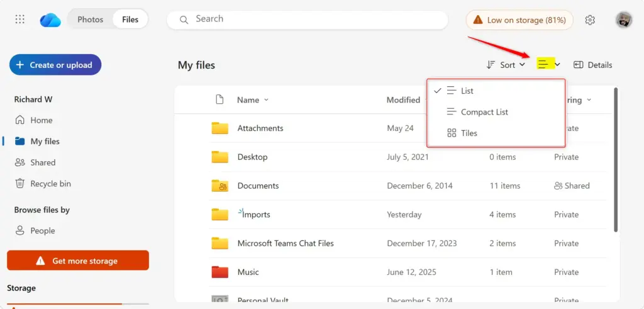The height and width of the screenshot is (309, 644).
Task: Click the Imports folder icon
Action: 219,215
